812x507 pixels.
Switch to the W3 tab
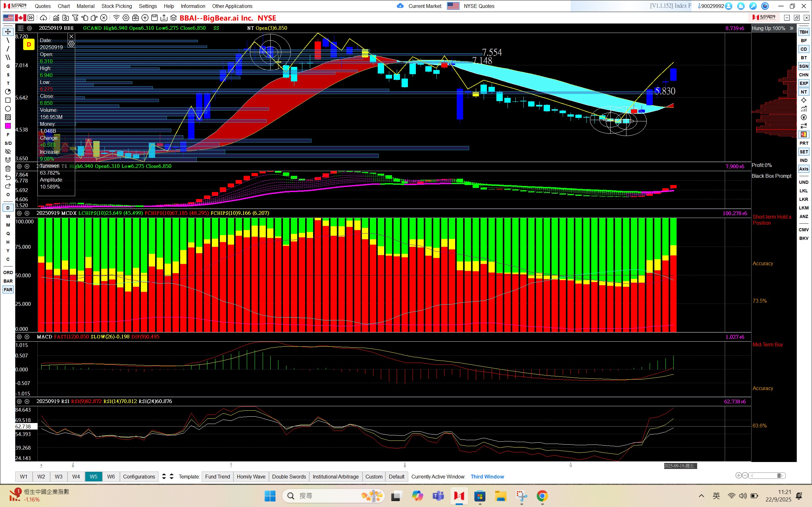tap(58, 477)
